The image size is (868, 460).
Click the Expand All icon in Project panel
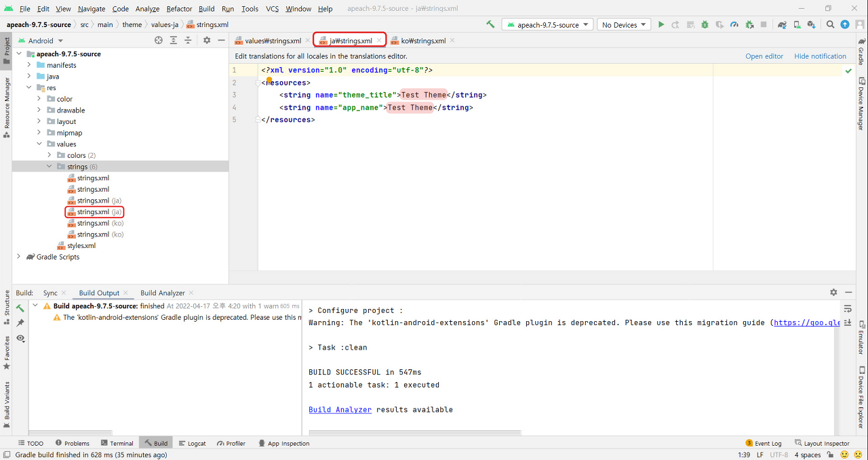174,41
